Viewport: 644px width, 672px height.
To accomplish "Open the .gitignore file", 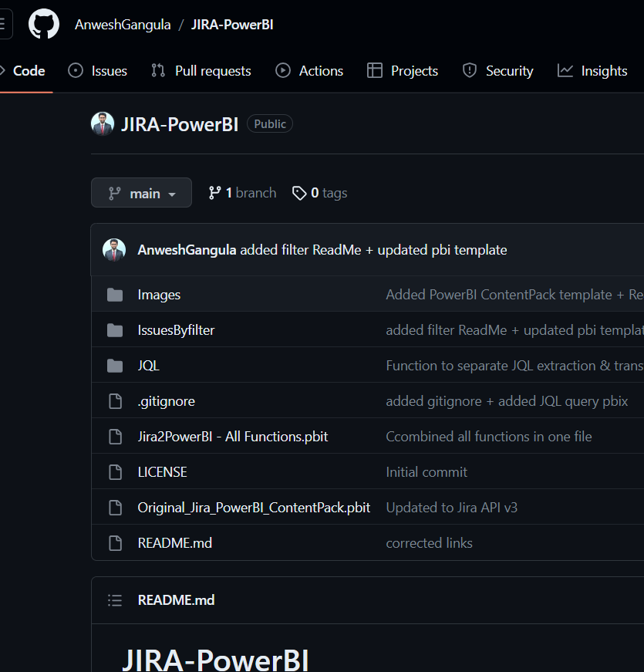I will 167,401.
